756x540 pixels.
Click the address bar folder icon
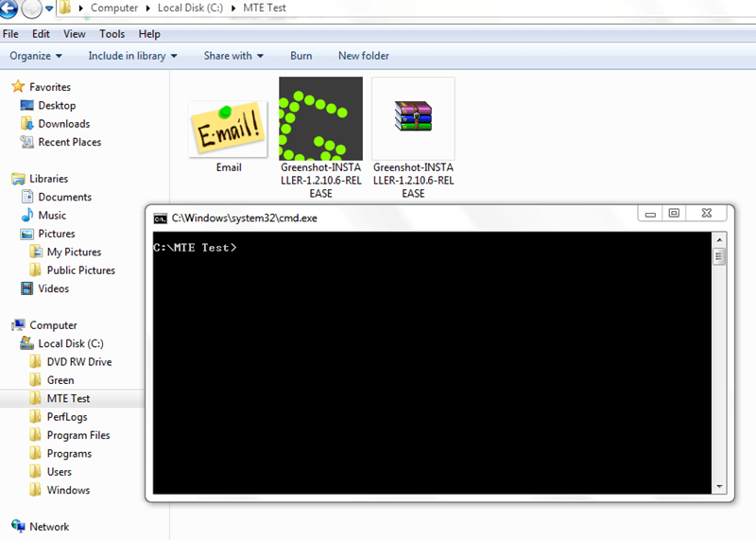tap(65, 8)
